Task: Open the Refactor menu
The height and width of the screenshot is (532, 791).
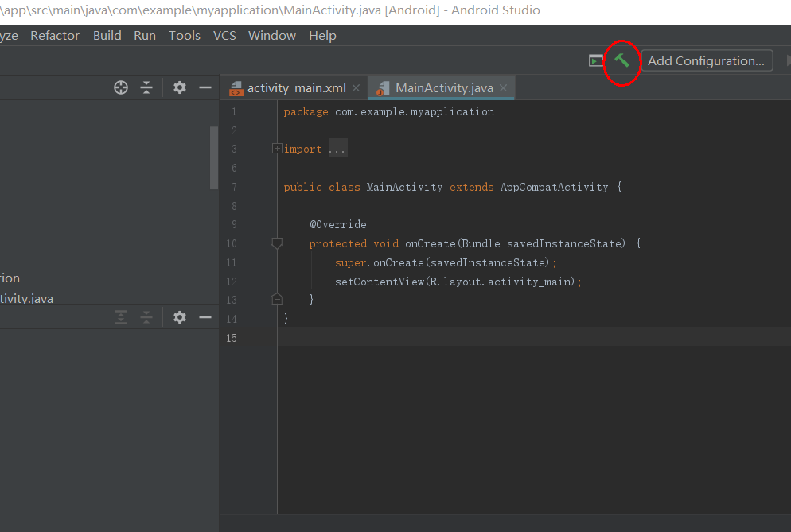Action: (54, 36)
